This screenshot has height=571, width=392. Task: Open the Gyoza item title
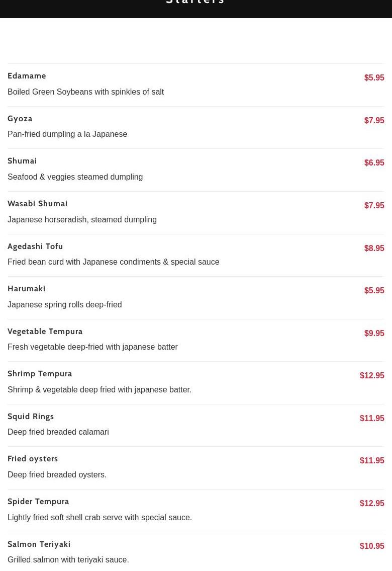click(20, 119)
